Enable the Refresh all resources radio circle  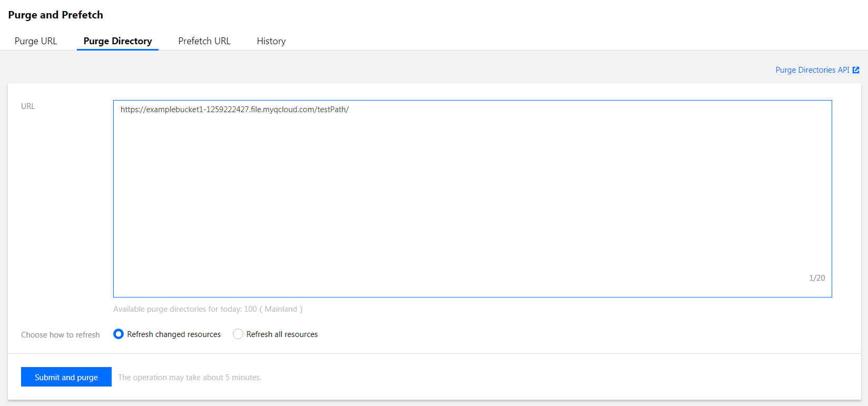[x=238, y=334]
